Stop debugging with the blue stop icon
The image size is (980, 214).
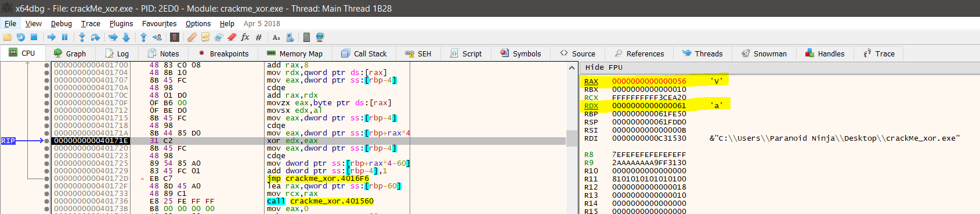pyautogui.click(x=34, y=37)
